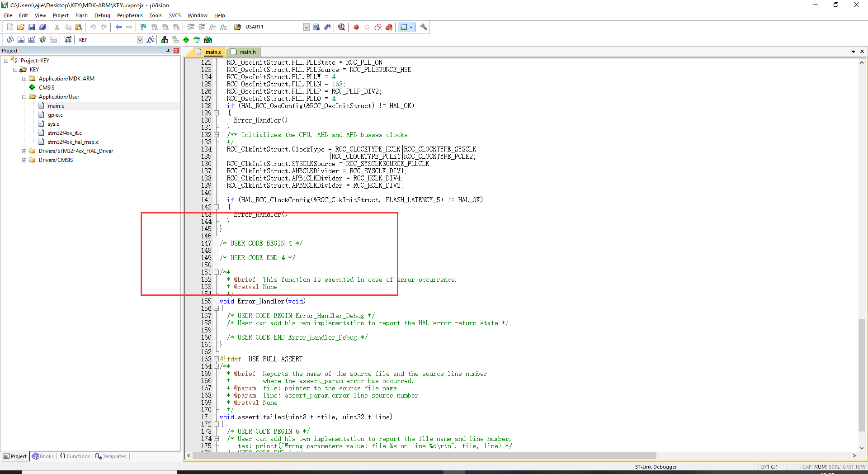The width and height of the screenshot is (868, 474).
Task: Open Manage Run-Time Environment green diamond
Action: pos(186,40)
